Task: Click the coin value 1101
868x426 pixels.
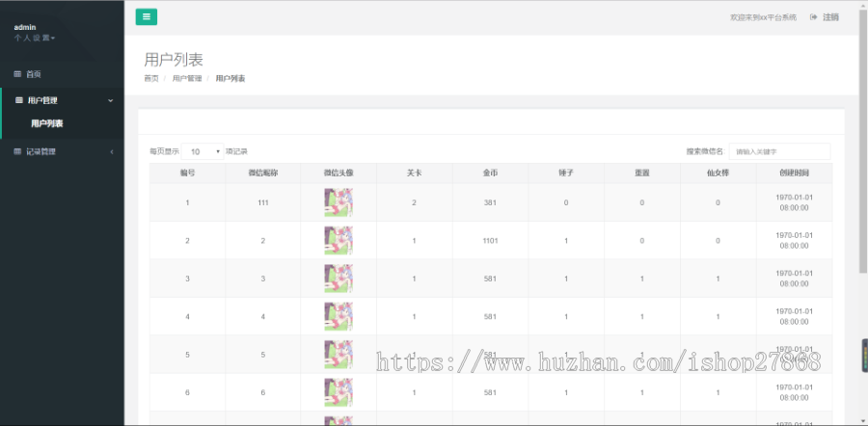Action: (490, 241)
